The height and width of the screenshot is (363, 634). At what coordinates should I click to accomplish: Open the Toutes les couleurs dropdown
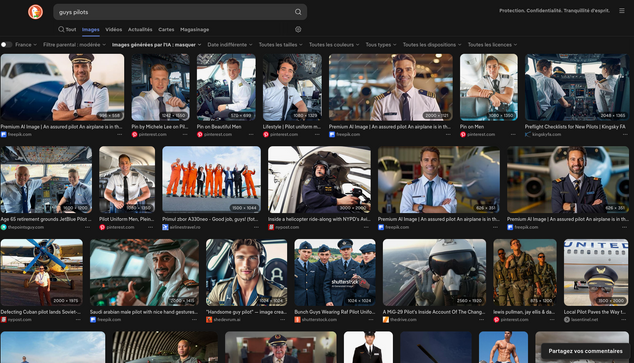pos(334,45)
